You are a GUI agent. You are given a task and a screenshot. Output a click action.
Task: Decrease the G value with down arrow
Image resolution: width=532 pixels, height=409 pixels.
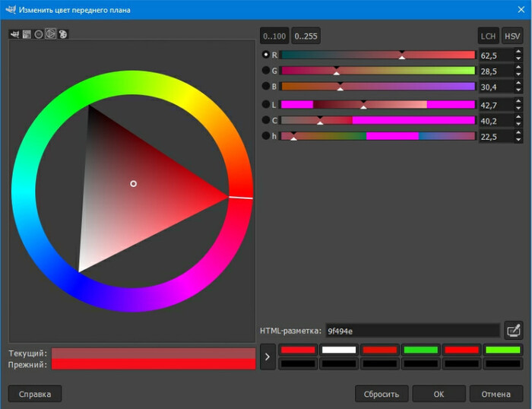[x=518, y=74]
